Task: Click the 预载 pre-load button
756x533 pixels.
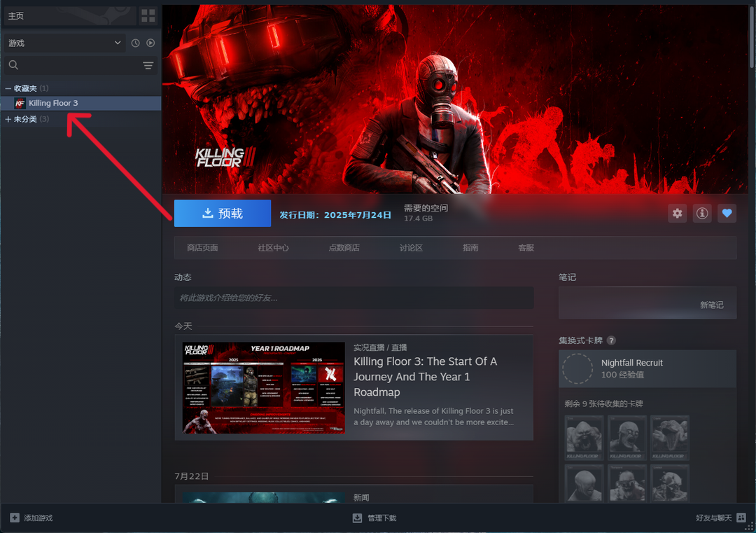Action: [x=222, y=214]
